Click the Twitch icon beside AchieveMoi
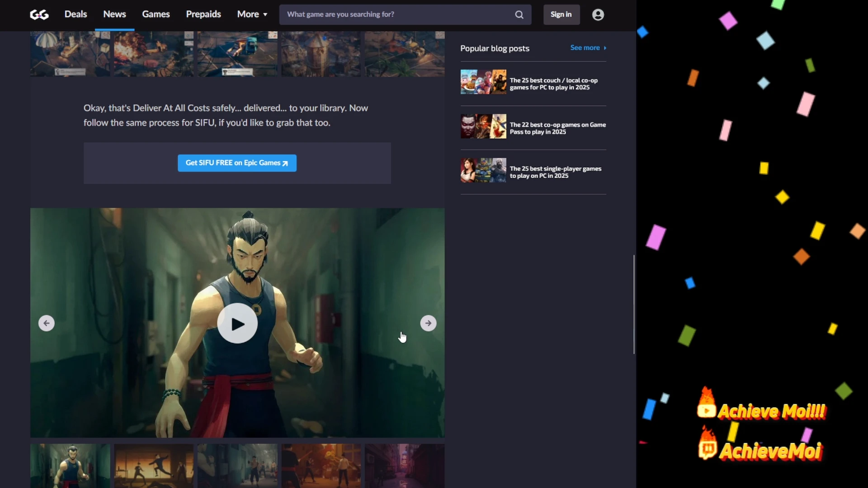The width and height of the screenshot is (868, 488). [x=708, y=450]
